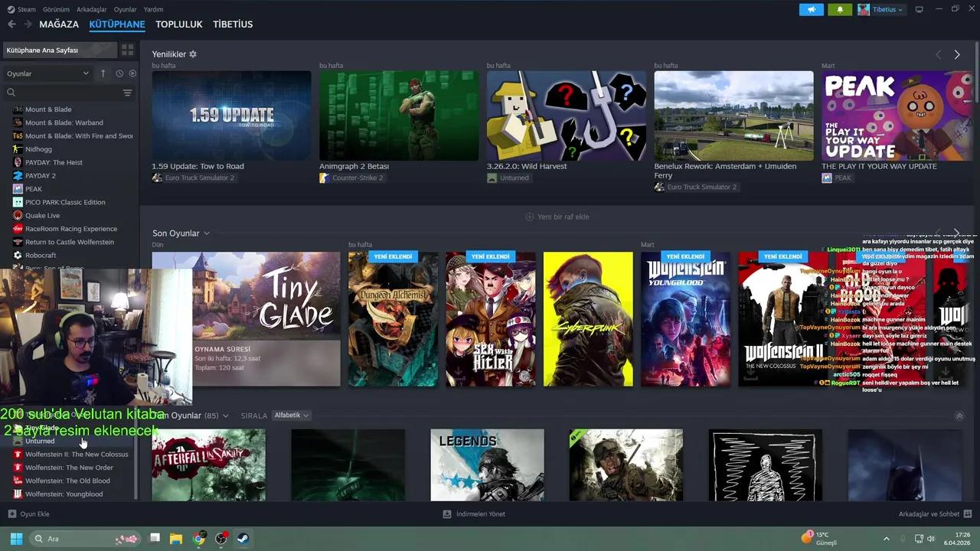Go to the MAĞAZA tab
Viewport: 980px width, 551px height.
[x=59, y=24]
